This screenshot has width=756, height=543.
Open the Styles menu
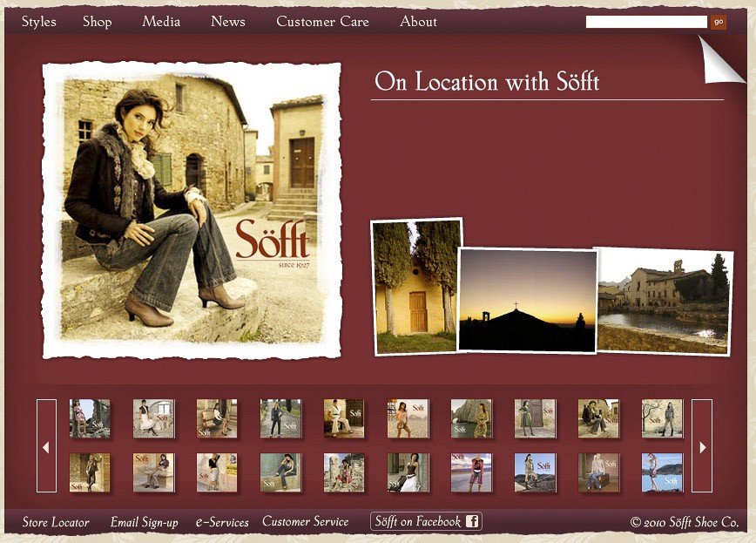point(38,22)
